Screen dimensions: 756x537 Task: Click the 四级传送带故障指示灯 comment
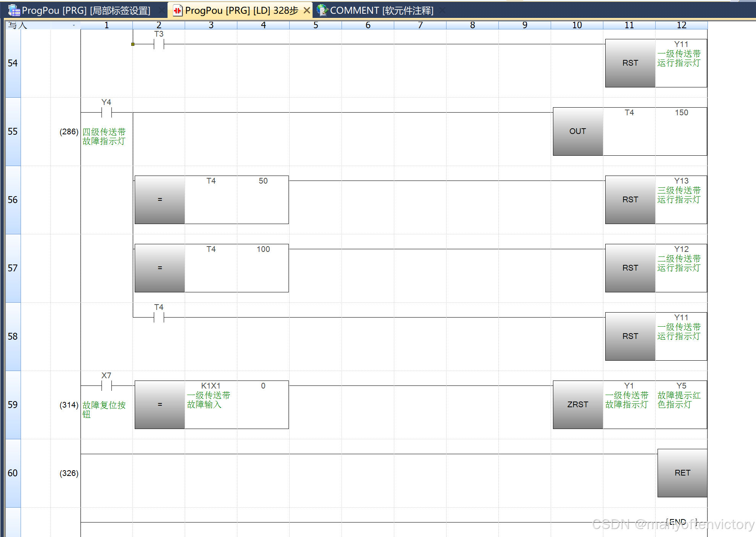[104, 137]
